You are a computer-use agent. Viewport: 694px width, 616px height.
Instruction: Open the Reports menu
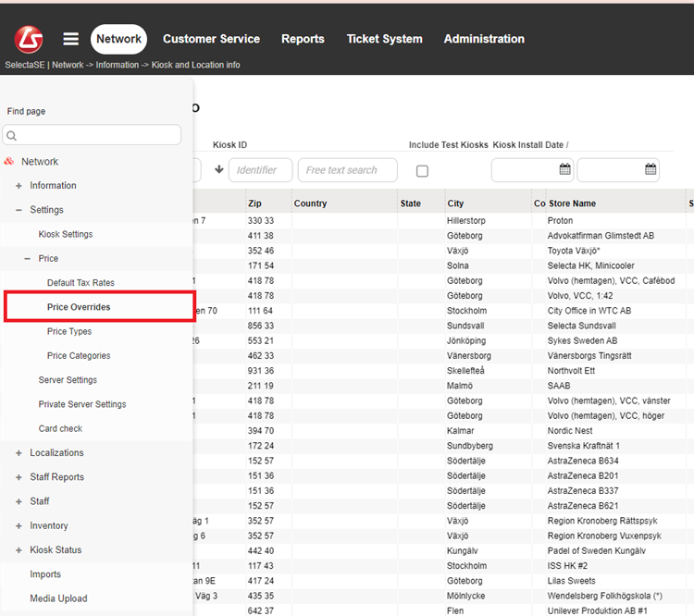(303, 39)
